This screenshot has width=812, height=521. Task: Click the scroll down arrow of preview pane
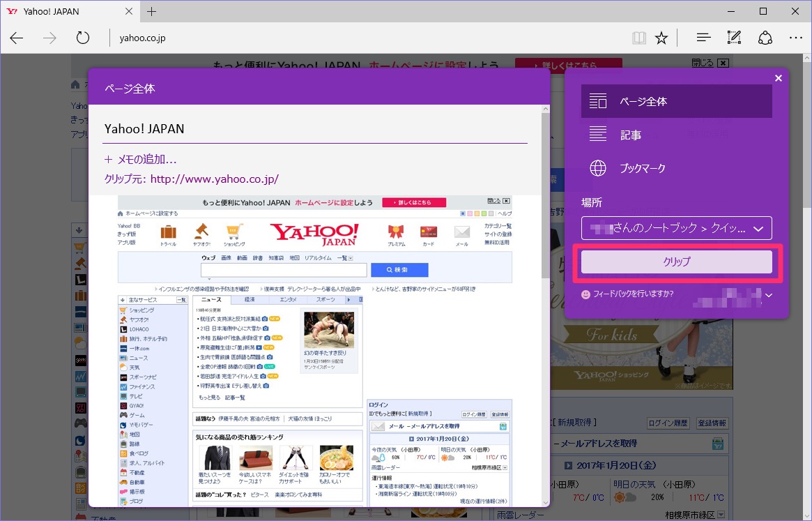click(x=545, y=502)
